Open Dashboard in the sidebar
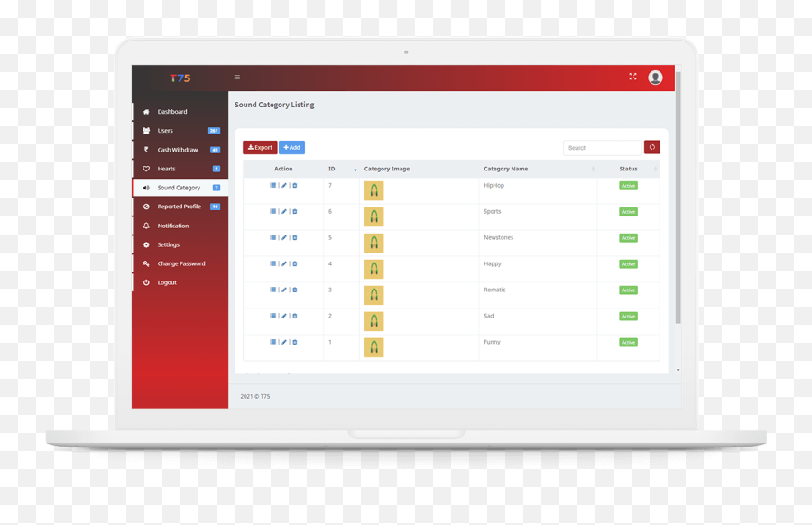Image resolution: width=812 pixels, height=525 pixels. (x=180, y=111)
